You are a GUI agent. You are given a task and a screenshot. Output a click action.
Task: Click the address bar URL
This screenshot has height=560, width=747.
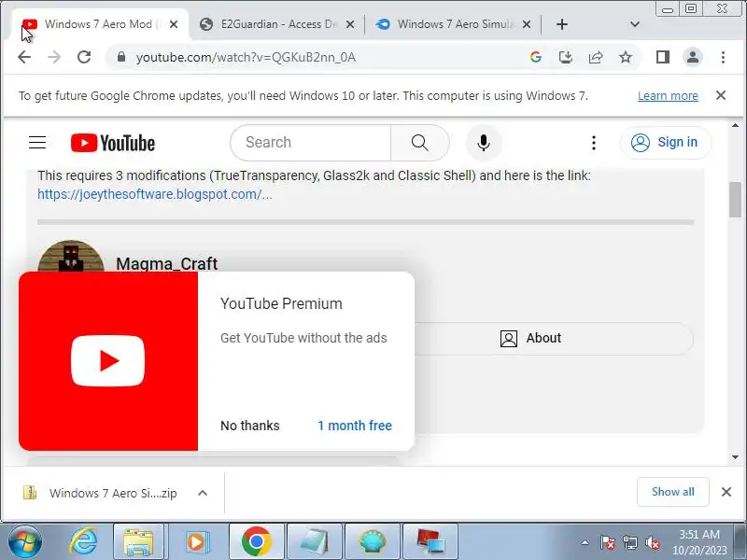pos(246,57)
